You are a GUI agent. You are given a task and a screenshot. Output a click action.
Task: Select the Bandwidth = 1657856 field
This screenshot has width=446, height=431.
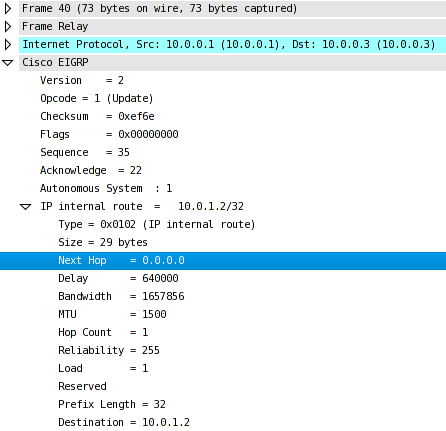pos(121,296)
